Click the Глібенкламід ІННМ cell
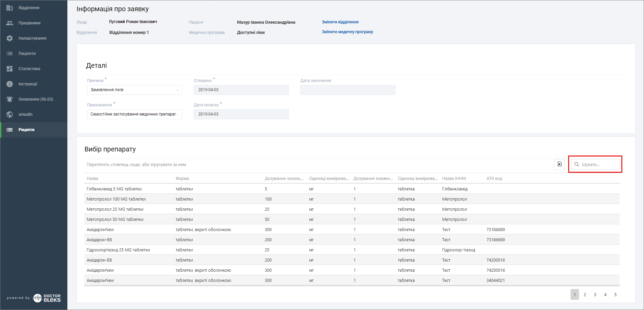This screenshot has width=644, height=310. 455,189
